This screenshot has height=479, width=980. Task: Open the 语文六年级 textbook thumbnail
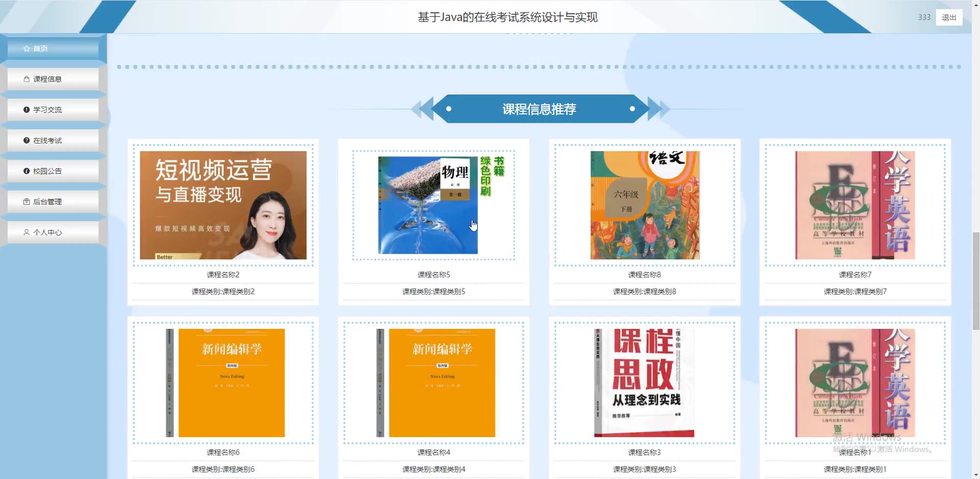coord(645,205)
